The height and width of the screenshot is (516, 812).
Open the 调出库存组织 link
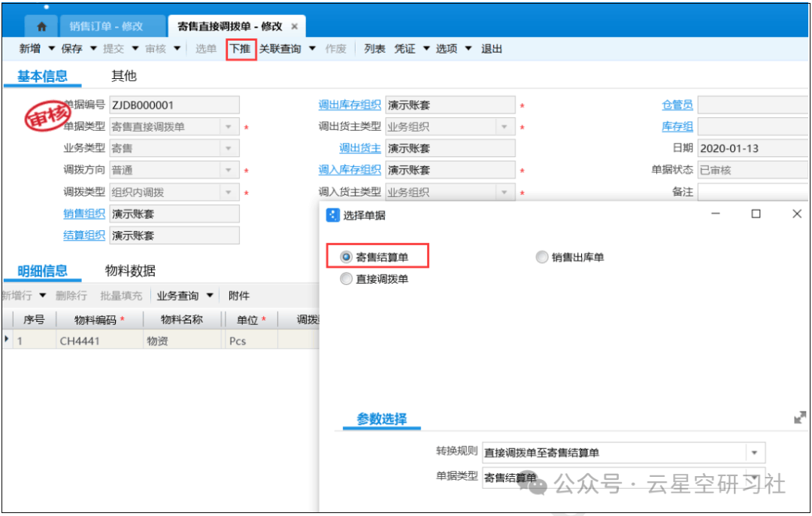[350, 105]
